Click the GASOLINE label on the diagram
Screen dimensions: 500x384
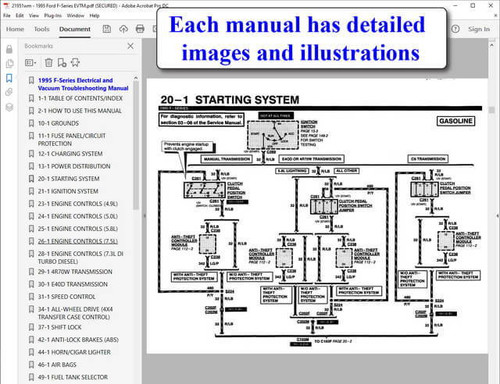pos(456,121)
